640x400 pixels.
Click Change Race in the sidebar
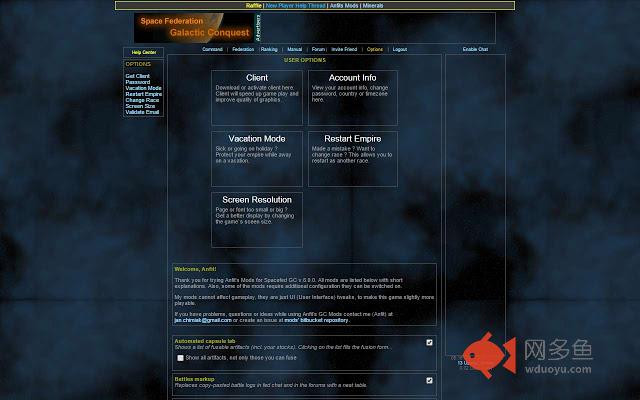click(142, 100)
